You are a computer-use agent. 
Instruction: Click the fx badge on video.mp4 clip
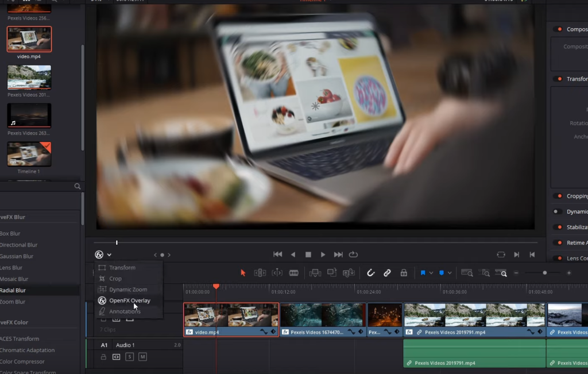(189, 332)
